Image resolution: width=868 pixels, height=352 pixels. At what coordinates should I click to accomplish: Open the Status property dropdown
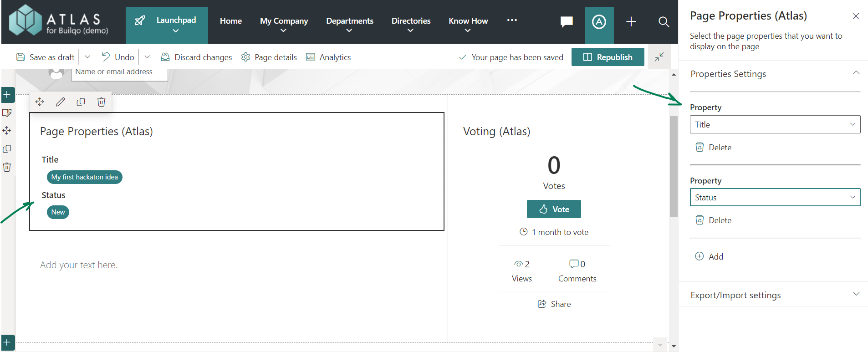click(x=775, y=197)
